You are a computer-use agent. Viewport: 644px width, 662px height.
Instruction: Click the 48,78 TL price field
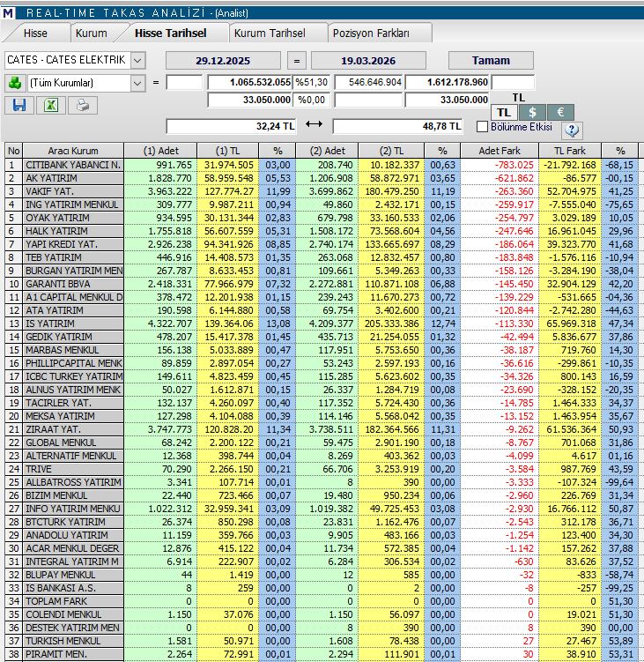pyautogui.click(x=397, y=126)
